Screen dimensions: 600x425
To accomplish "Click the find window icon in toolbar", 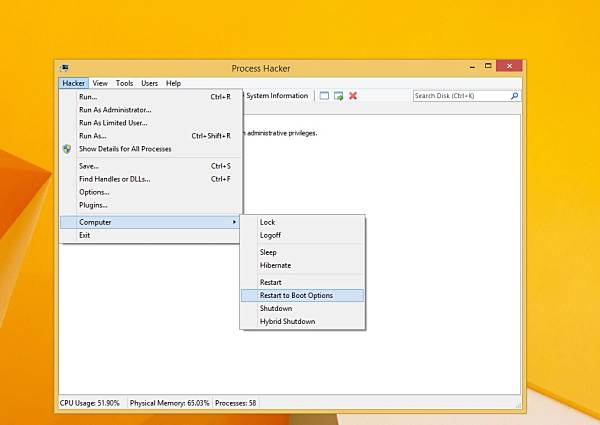I will click(x=324, y=96).
